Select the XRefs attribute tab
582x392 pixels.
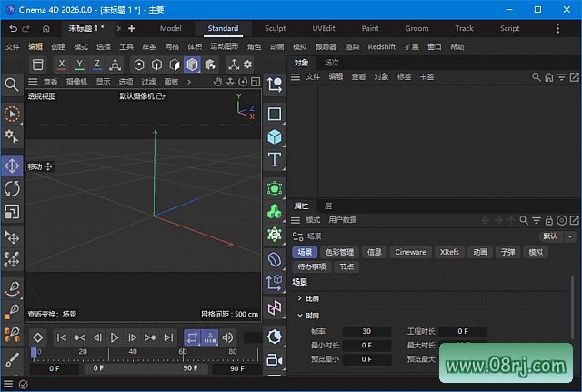point(449,253)
